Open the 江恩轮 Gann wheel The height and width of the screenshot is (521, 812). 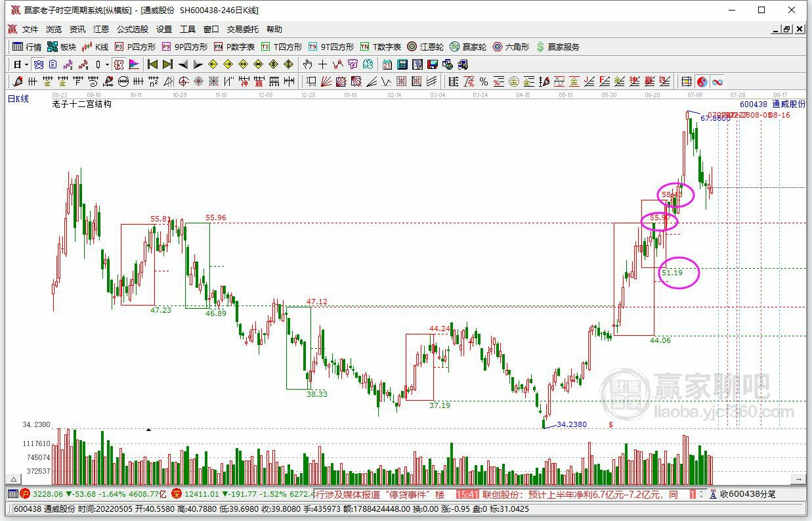[425, 47]
